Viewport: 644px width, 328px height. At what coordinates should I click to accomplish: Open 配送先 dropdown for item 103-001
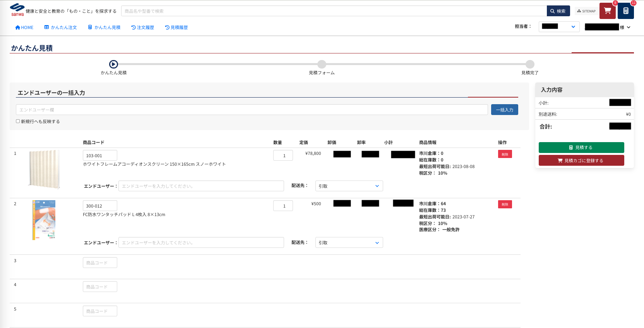pyautogui.click(x=349, y=186)
